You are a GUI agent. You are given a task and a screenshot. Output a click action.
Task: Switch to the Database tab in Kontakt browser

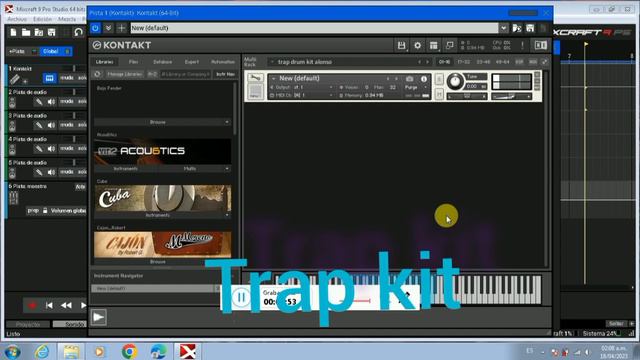tap(162, 62)
